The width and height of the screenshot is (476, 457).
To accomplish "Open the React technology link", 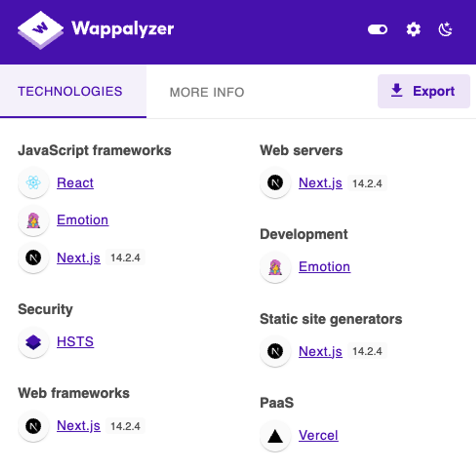I will 75,183.
